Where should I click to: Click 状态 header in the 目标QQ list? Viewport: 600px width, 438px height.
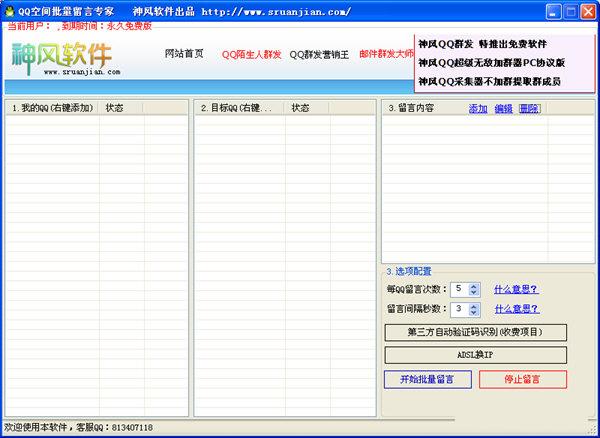306,108
